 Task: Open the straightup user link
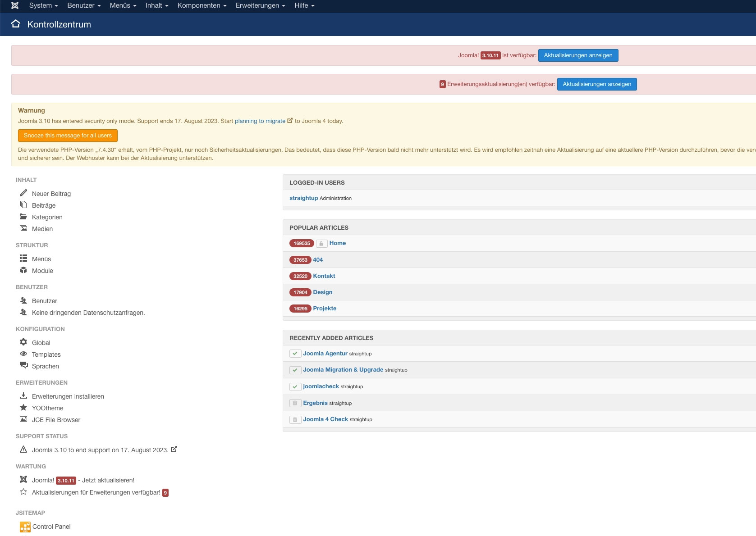coord(304,198)
